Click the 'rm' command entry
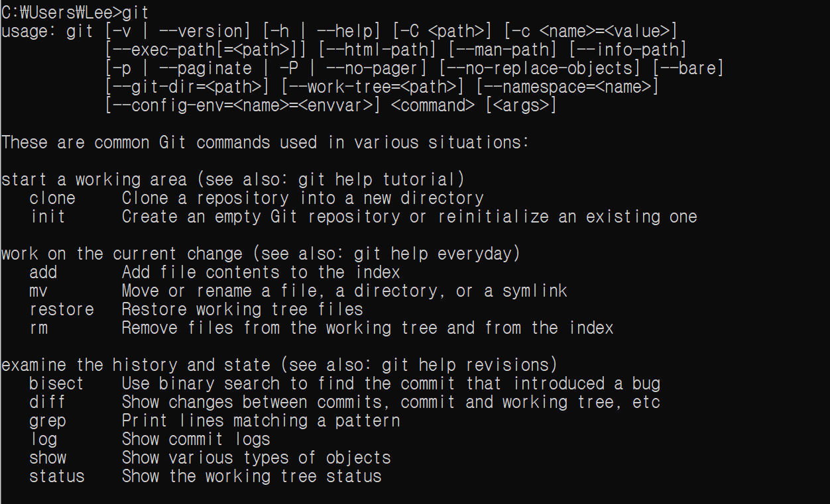 click(x=38, y=328)
